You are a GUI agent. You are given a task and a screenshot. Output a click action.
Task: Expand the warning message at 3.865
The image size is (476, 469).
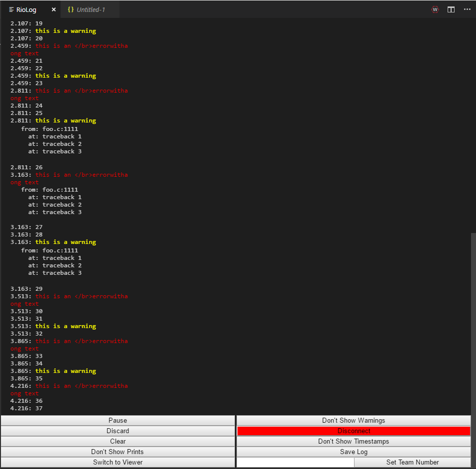(66, 371)
